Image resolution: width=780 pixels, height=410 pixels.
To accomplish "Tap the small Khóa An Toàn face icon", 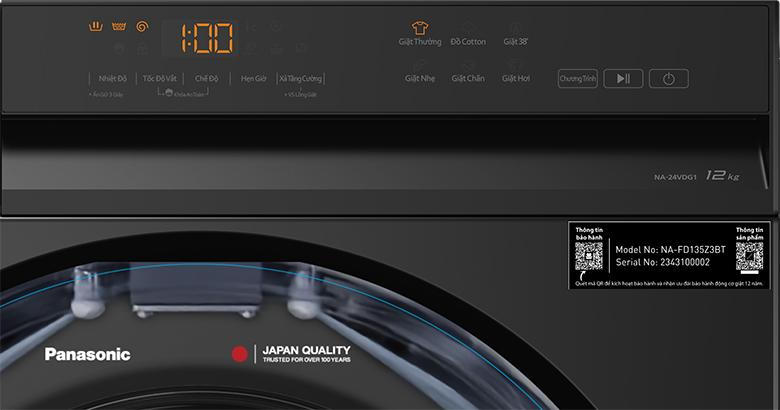I will tap(169, 93).
